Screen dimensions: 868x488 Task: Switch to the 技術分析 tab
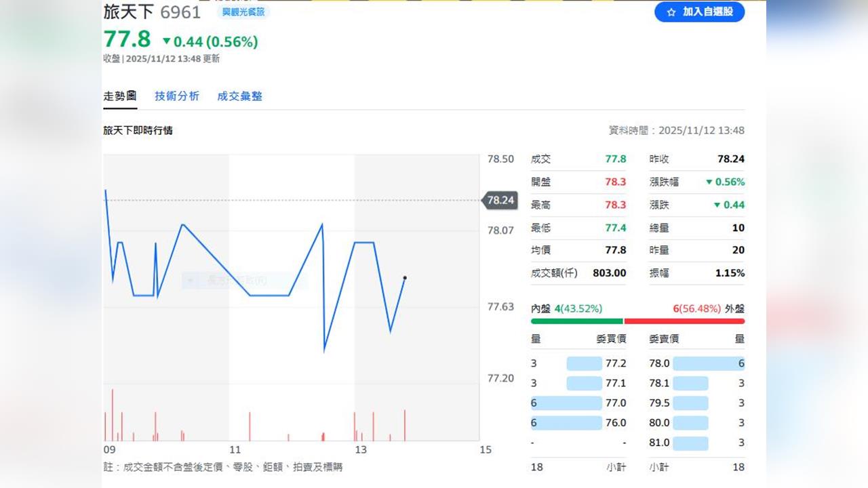(x=177, y=96)
